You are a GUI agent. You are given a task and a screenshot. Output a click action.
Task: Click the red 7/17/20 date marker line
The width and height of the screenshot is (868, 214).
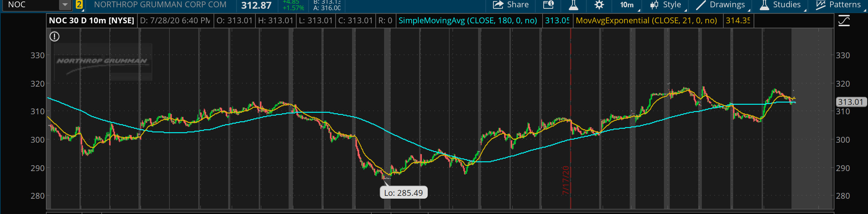(570, 118)
